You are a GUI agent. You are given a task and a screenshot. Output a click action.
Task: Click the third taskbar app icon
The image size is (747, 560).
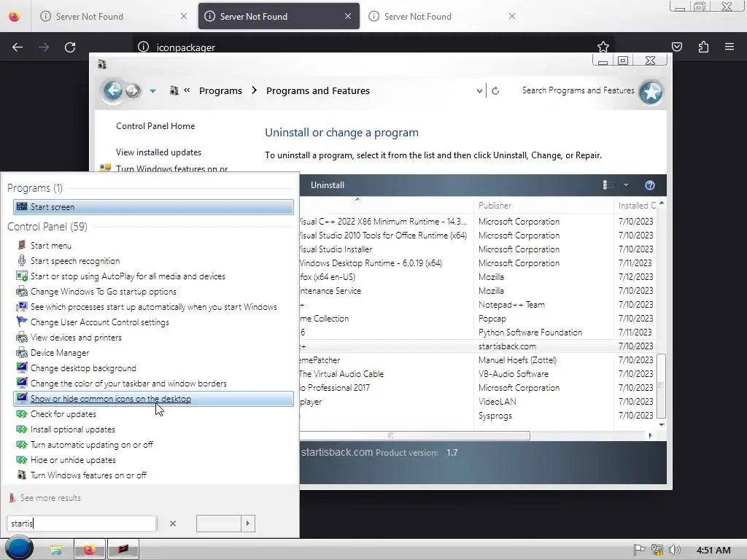(x=123, y=549)
